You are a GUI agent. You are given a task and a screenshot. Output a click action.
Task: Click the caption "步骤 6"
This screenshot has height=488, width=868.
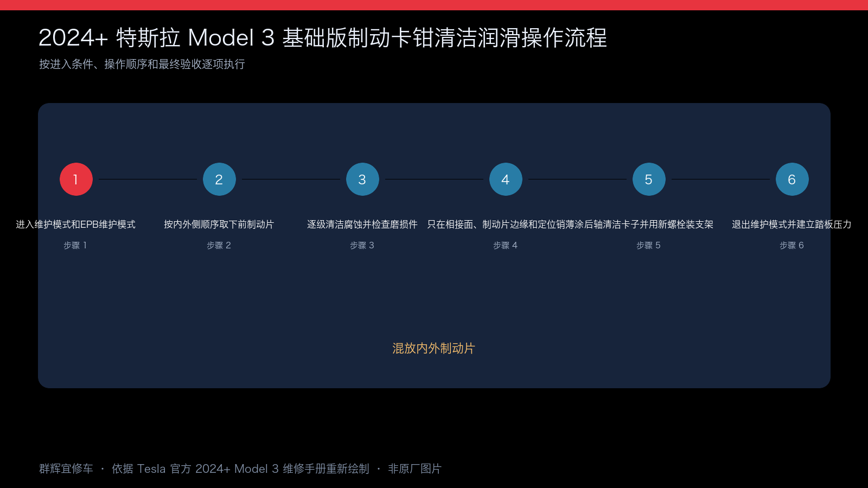click(792, 246)
